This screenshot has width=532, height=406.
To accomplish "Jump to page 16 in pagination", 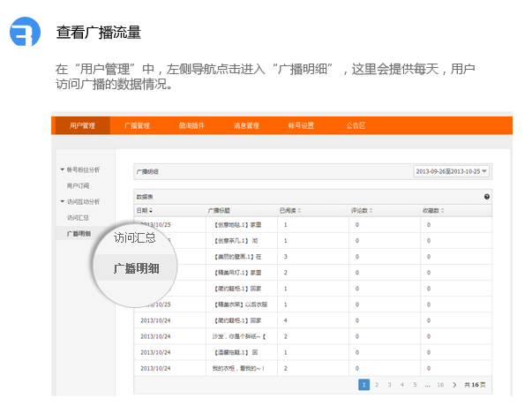I will click(x=440, y=385).
